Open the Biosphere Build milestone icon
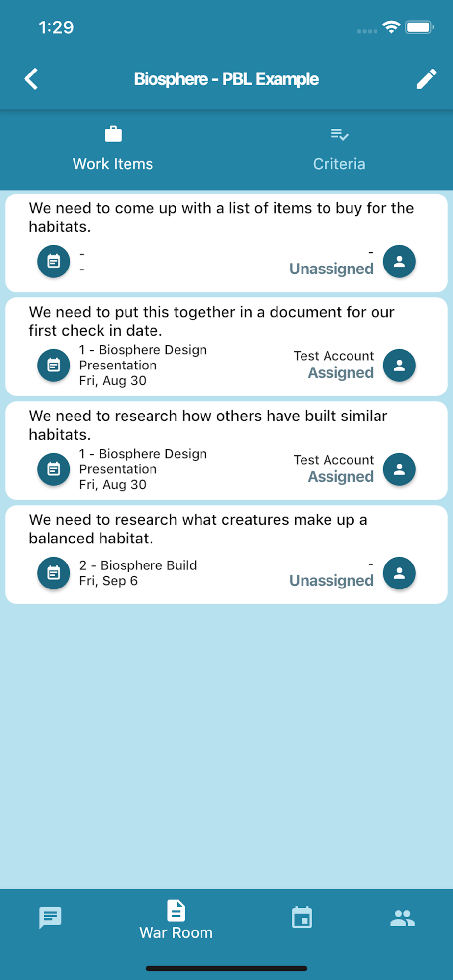 [54, 573]
